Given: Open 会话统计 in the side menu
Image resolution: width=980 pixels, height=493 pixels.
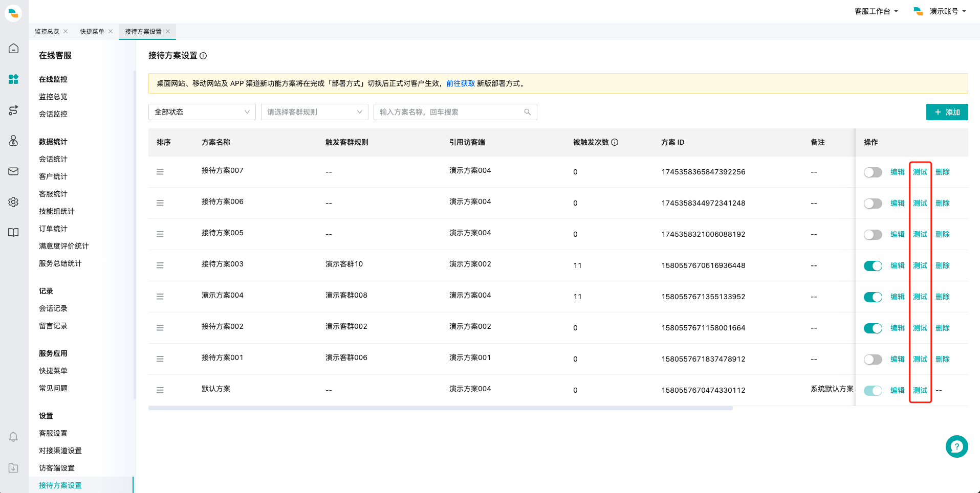Looking at the screenshot, I should coord(53,159).
